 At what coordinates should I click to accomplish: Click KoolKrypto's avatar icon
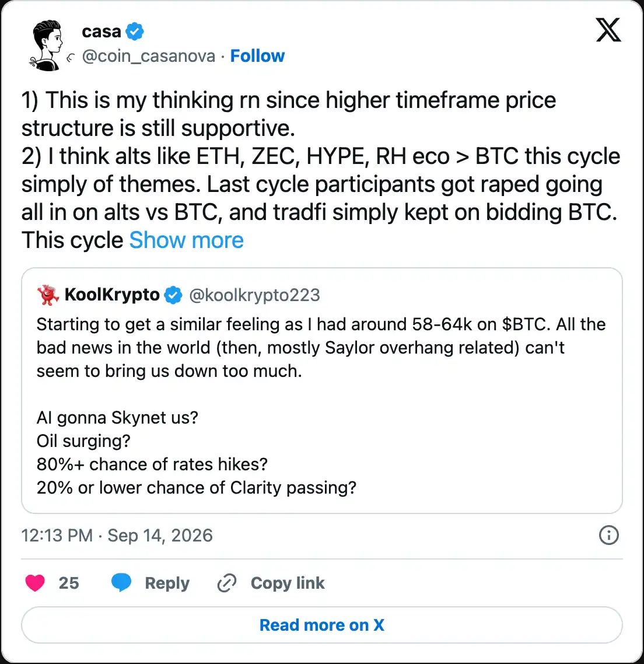point(48,295)
